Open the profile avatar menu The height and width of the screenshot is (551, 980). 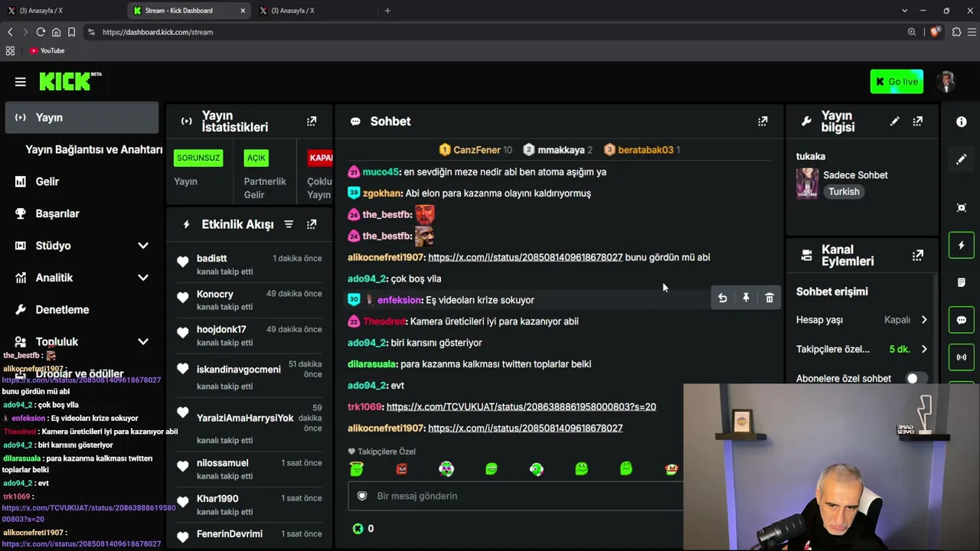[x=947, y=82]
